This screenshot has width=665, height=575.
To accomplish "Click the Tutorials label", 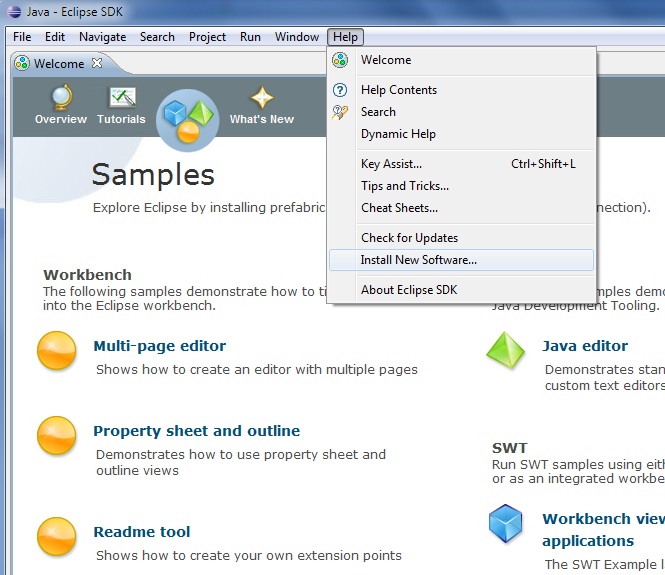I will [x=121, y=119].
